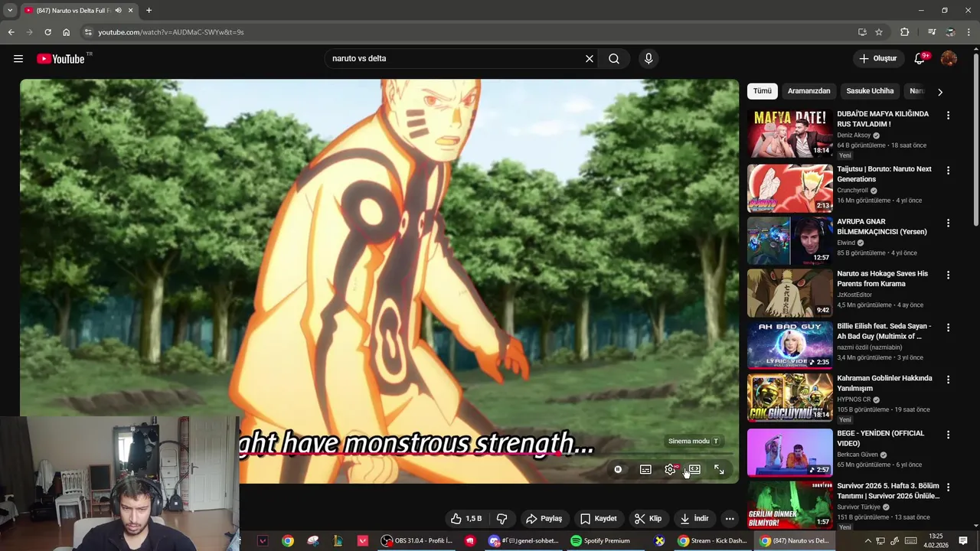Seek using the video progress bar

[486, 455]
